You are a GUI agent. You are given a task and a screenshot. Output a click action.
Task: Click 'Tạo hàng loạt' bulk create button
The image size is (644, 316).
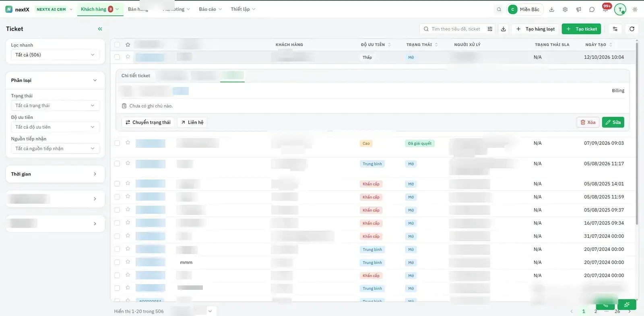pyautogui.click(x=535, y=29)
